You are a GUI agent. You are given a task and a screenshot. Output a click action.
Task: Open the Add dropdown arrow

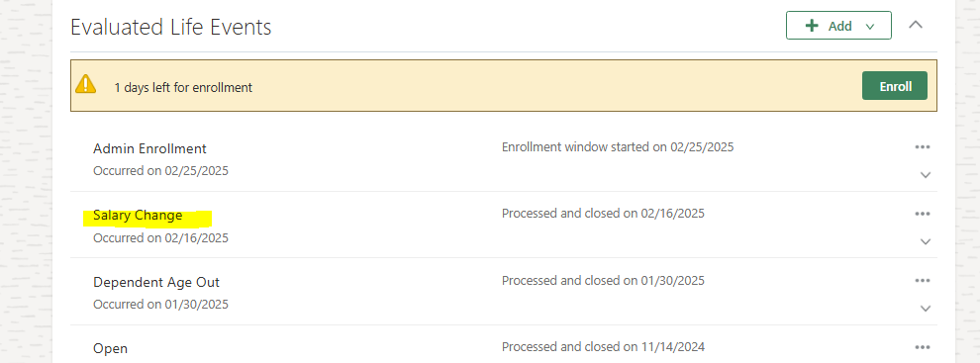(x=869, y=27)
